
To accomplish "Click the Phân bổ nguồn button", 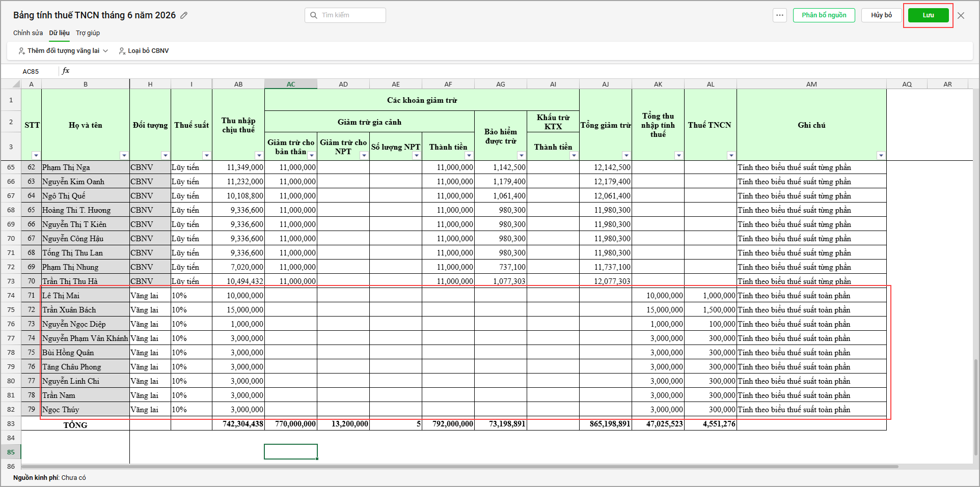I will click(x=824, y=15).
